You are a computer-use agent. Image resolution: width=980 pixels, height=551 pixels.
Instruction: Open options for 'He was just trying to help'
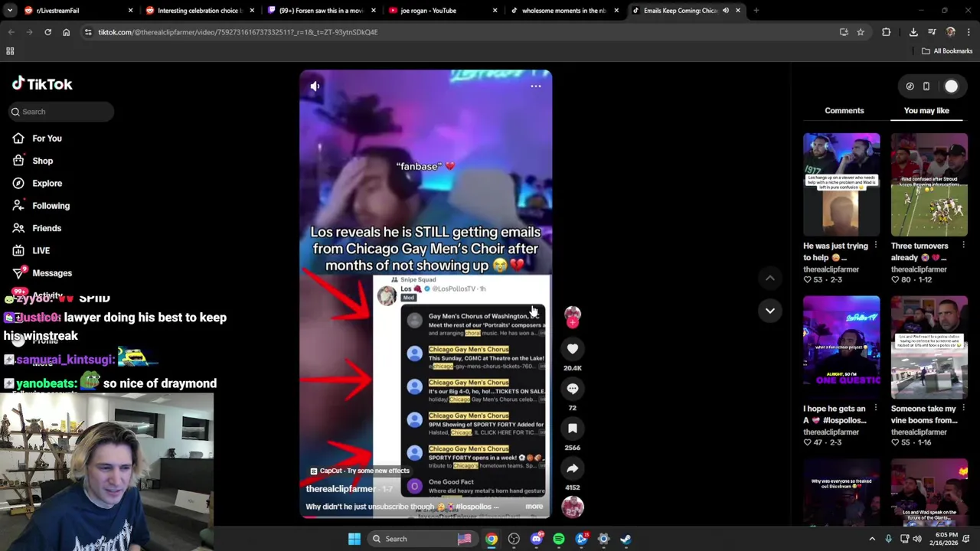pos(875,246)
